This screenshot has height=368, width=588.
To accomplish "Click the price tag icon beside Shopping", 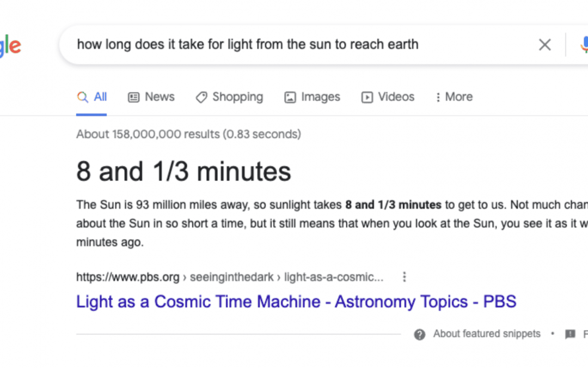I will click(201, 96).
